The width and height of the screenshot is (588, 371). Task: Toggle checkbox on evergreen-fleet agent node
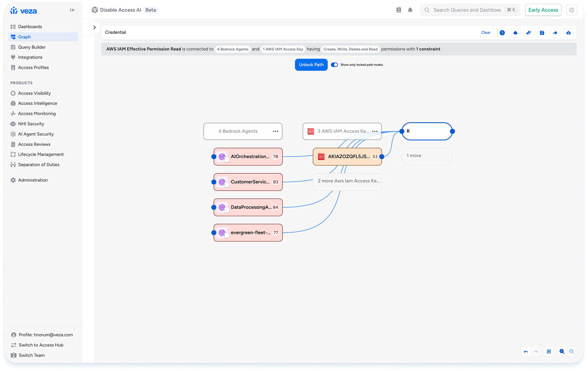[x=227, y=236]
